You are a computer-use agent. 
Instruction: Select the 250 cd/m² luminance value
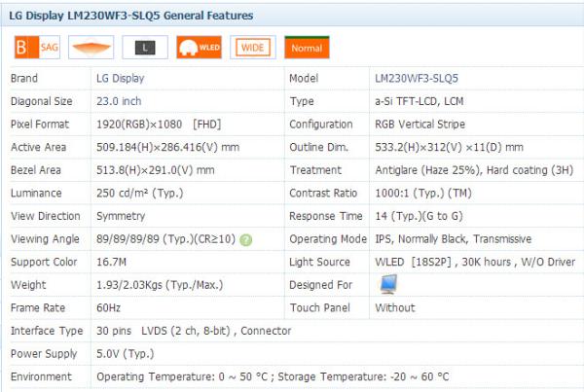coord(139,194)
